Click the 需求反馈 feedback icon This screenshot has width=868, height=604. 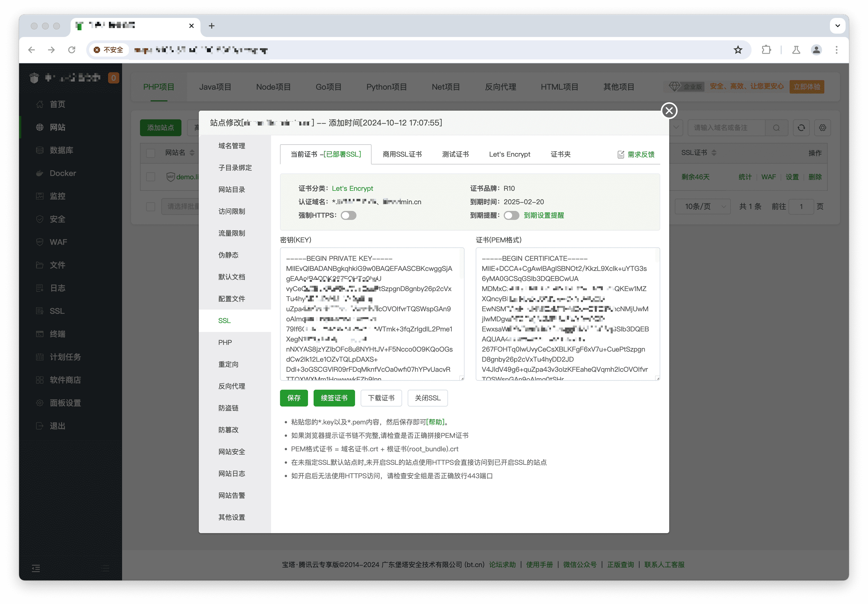(621, 155)
